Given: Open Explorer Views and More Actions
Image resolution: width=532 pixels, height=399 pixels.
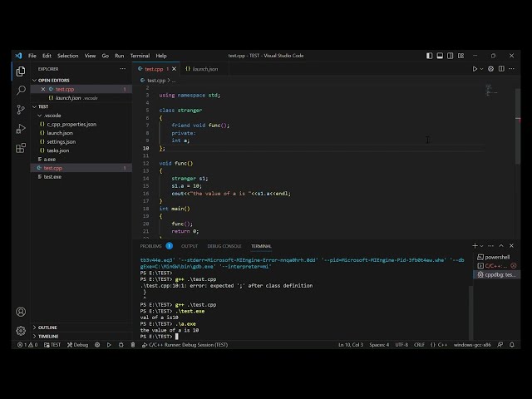Looking at the screenshot, I should (122, 69).
